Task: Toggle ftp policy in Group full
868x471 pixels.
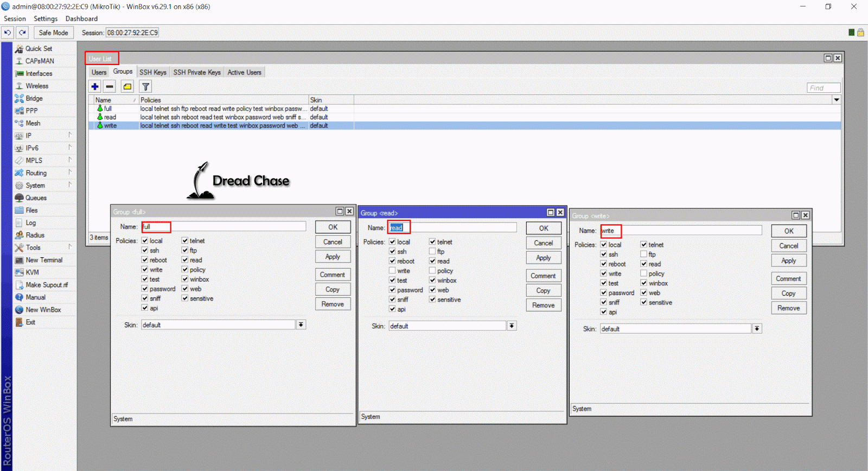Action: pos(185,250)
